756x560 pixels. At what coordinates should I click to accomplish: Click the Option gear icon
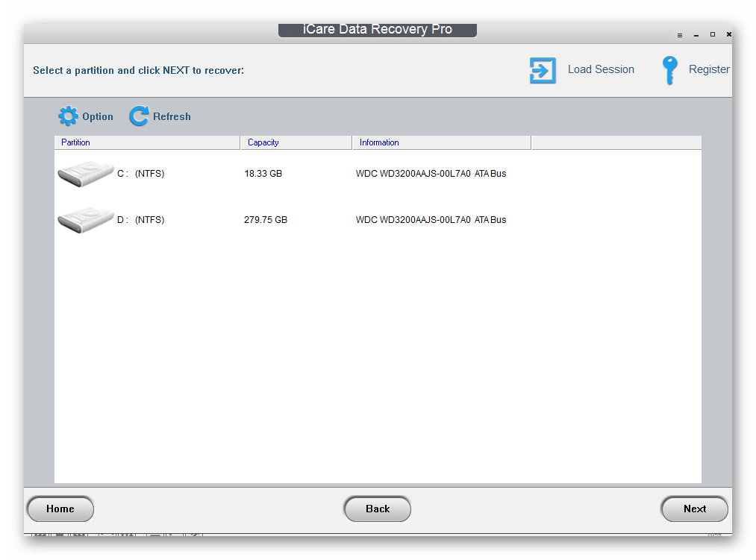point(68,116)
